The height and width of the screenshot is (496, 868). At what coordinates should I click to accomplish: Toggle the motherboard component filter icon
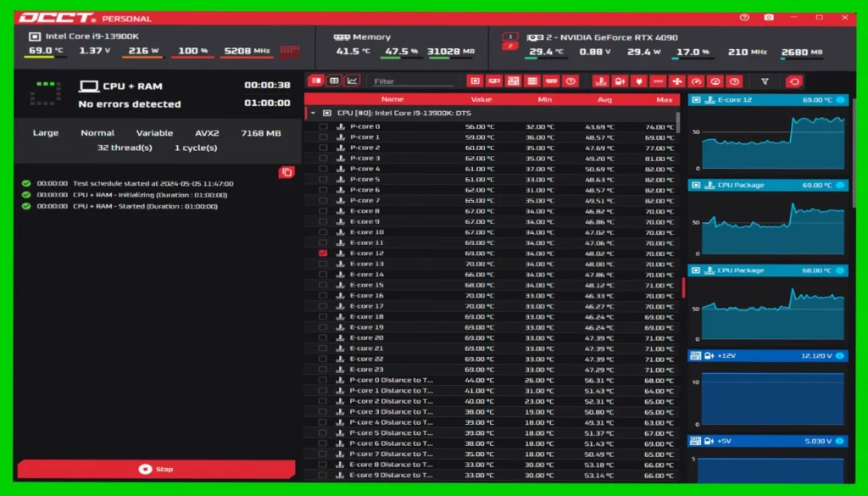pyautogui.click(x=513, y=81)
